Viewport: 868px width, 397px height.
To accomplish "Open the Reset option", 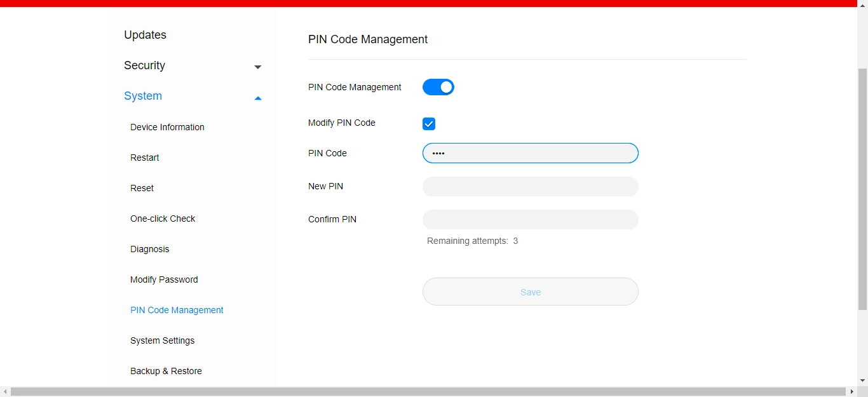I will (142, 188).
